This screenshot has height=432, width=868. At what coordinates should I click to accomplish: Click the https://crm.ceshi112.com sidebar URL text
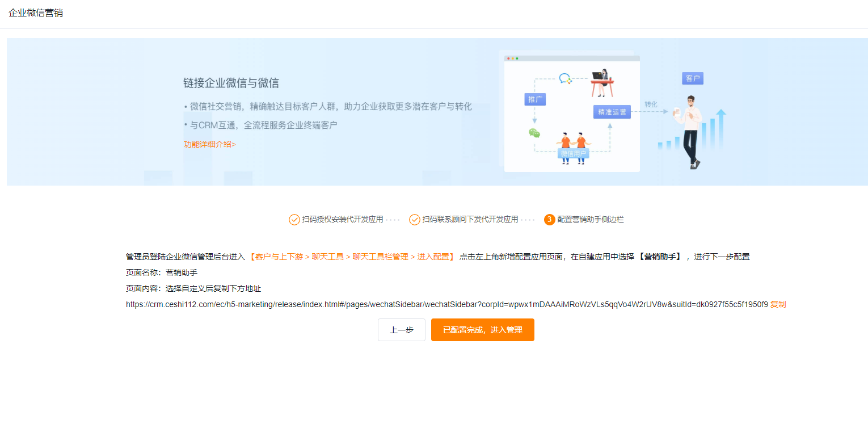tap(447, 304)
